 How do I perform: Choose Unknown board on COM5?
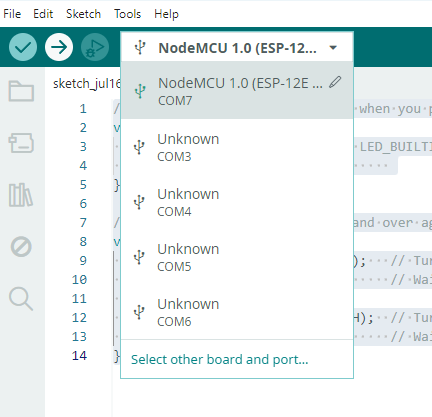pyautogui.click(x=237, y=257)
